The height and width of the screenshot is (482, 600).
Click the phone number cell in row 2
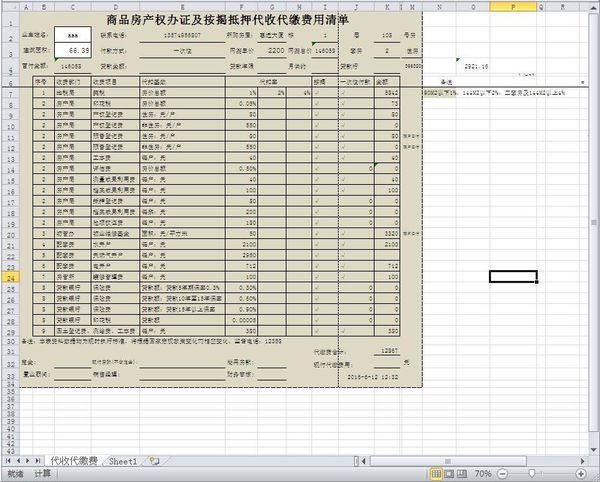182,35
